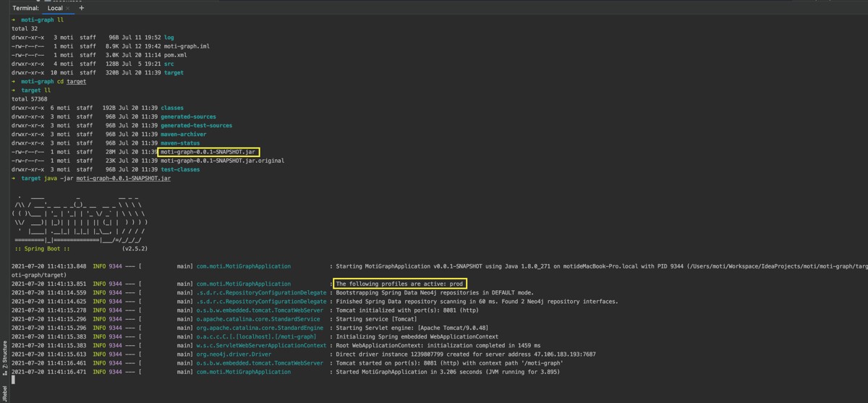Click the '(v2.5.2)' version text

[135, 249]
